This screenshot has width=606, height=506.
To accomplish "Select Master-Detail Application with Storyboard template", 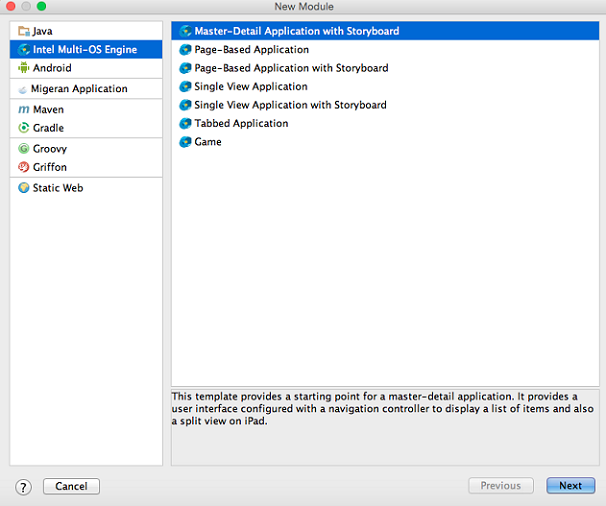I will click(385, 31).
